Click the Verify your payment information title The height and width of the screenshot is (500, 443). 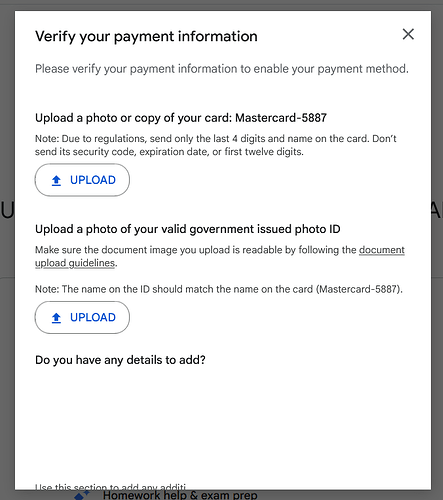[146, 36]
